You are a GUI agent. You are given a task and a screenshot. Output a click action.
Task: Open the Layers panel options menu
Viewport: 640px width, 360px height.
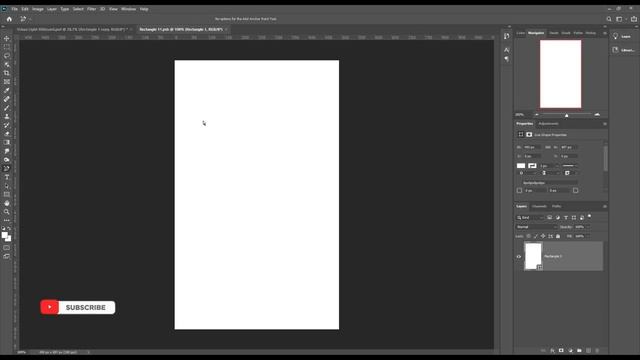(604, 207)
